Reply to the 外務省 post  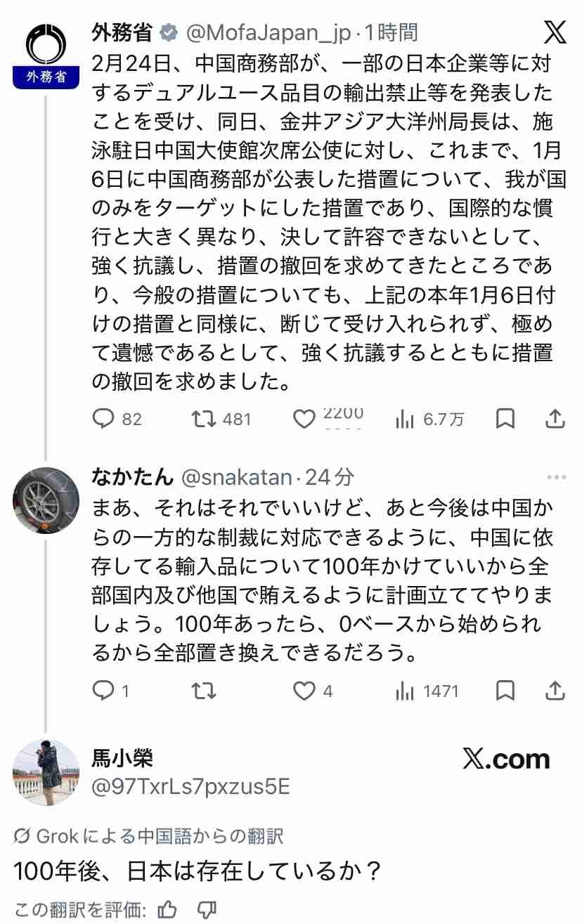[x=103, y=419]
